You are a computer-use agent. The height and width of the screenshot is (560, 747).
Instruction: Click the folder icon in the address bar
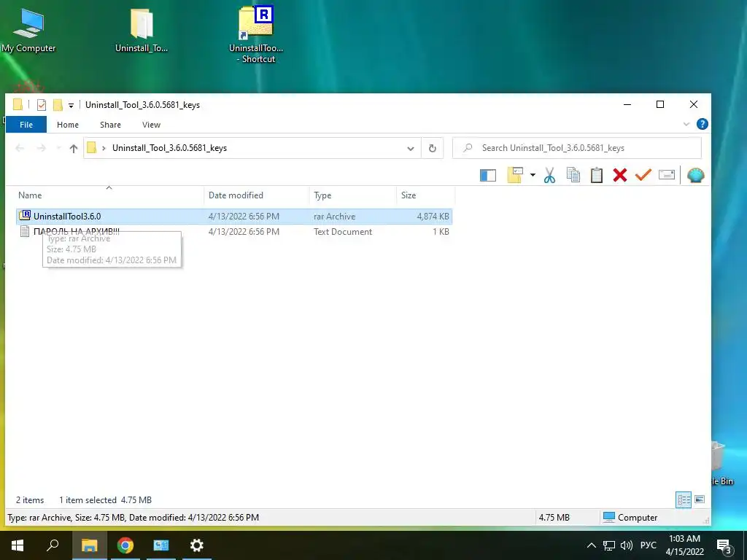(x=91, y=148)
